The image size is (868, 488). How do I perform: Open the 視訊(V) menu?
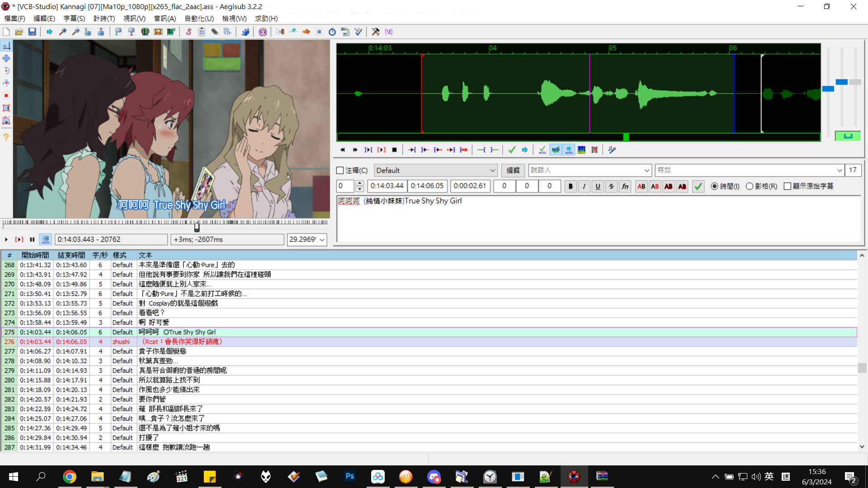point(134,19)
